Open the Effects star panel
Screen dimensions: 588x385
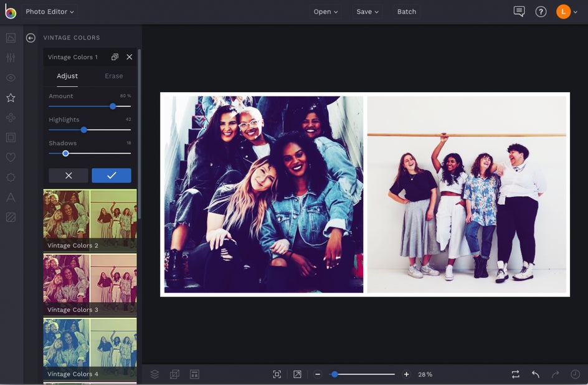click(x=11, y=98)
